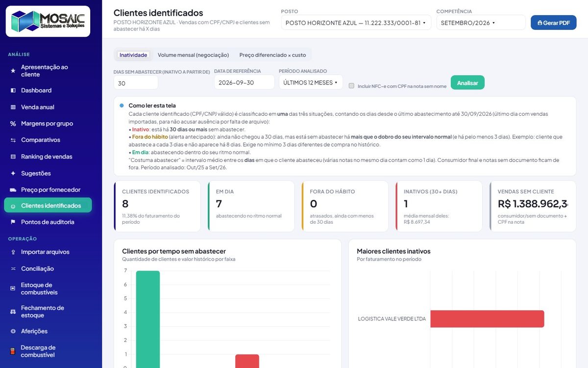Open the Posto selection dropdown
588x368 pixels.
click(x=356, y=23)
